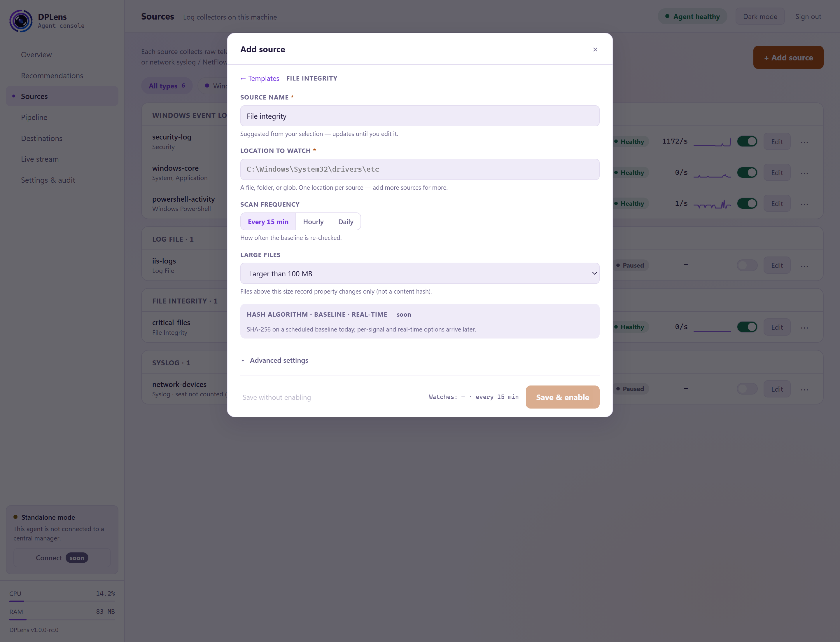Toggle the windows-core source switch
840x642 pixels.
[x=747, y=172]
